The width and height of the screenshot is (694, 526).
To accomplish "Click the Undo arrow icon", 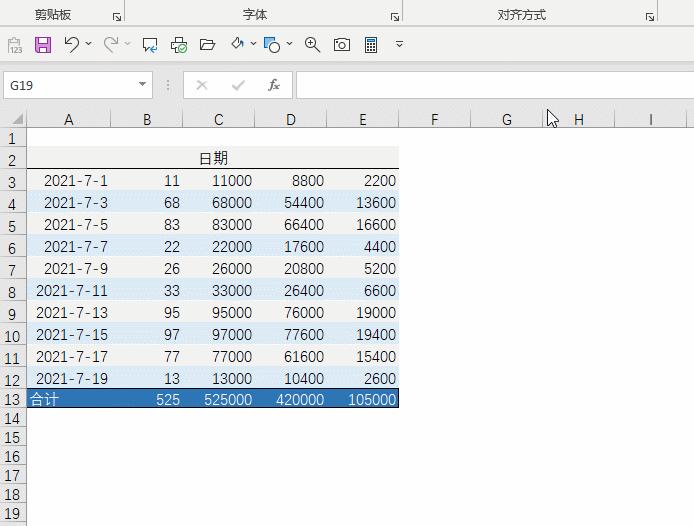I will tap(71, 45).
